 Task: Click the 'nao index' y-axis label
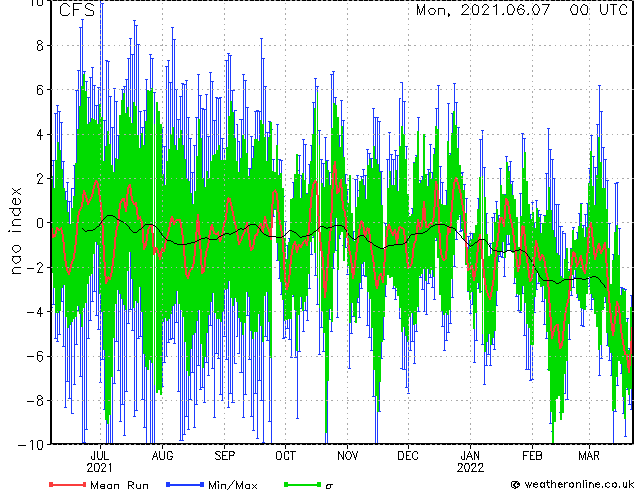click(x=15, y=231)
